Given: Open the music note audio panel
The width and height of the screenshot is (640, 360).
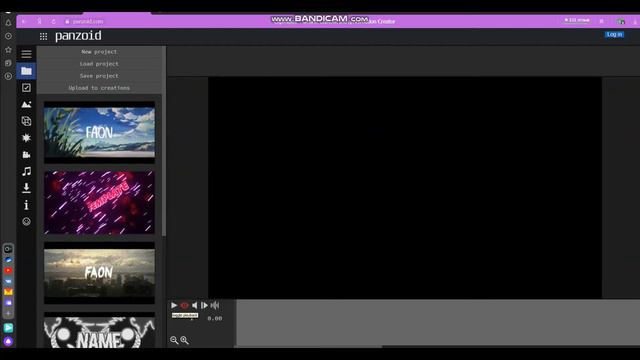Looking at the screenshot, I should 26,171.
